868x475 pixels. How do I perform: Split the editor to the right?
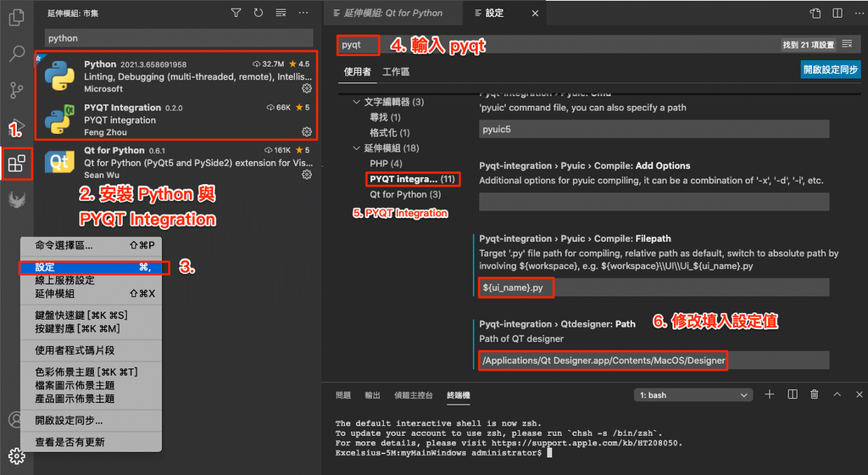tap(837, 13)
